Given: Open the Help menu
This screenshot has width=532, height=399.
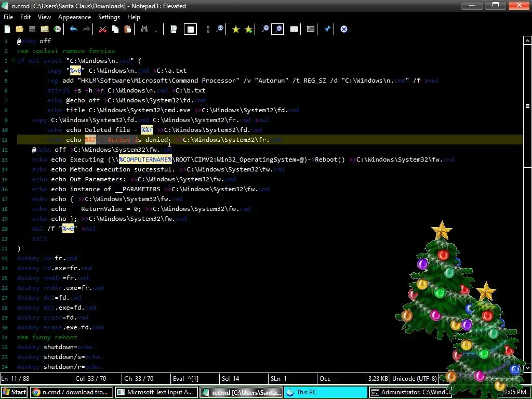Looking at the screenshot, I should pyautogui.click(x=134, y=17).
